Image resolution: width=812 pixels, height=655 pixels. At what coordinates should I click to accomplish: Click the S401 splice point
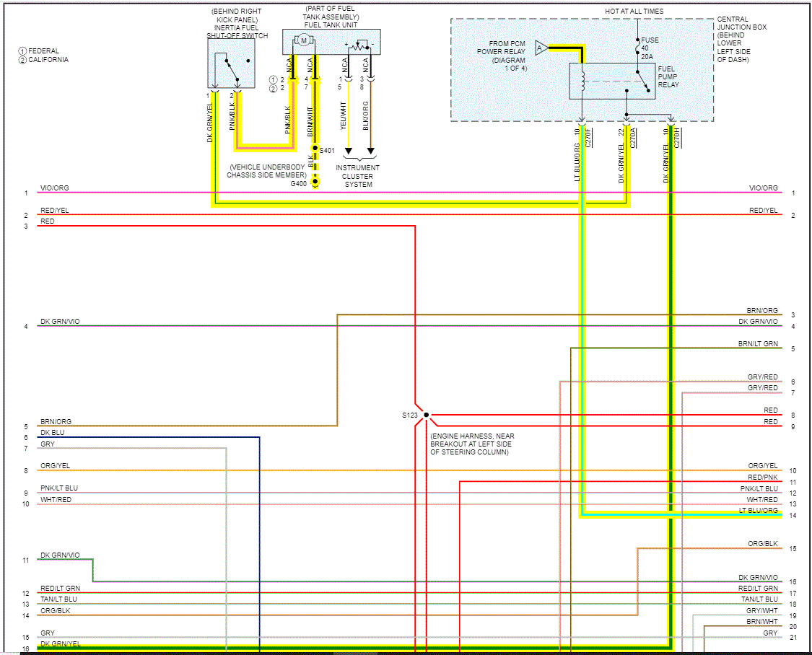315,149
